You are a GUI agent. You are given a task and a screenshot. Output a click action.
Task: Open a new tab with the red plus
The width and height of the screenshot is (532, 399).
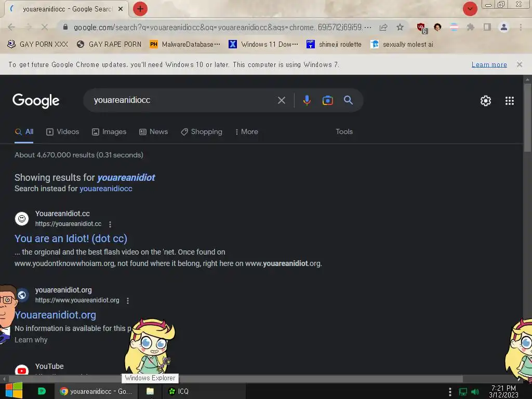tap(140, 9)
